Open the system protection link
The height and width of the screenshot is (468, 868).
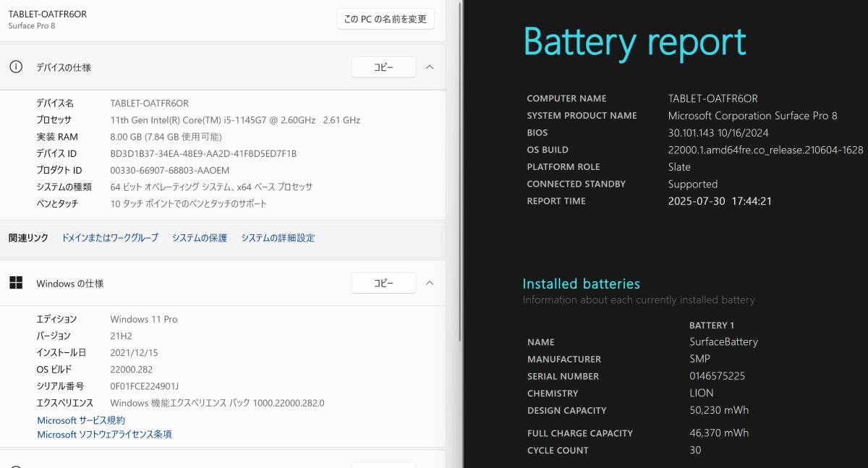click(x=200, y=238)
